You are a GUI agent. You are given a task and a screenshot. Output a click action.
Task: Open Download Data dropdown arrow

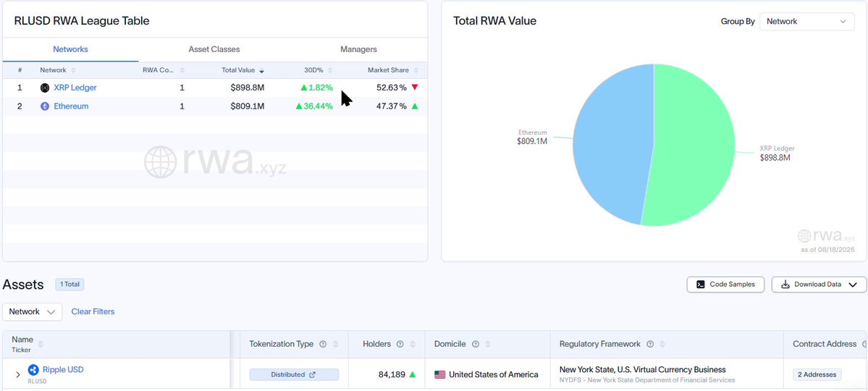(853, 285)
